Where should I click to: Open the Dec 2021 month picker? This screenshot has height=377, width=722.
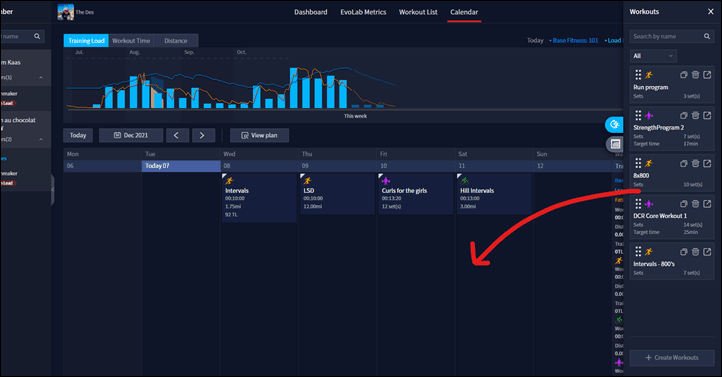[131, 135]
